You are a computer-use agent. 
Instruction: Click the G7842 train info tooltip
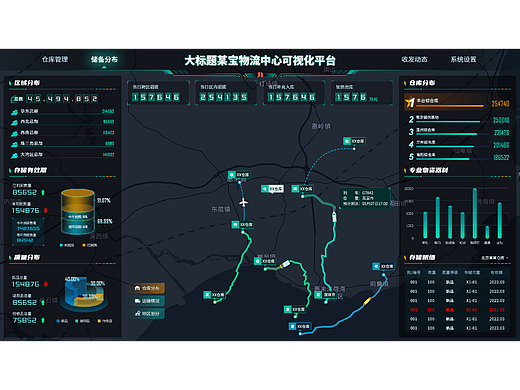click(365, 198)
